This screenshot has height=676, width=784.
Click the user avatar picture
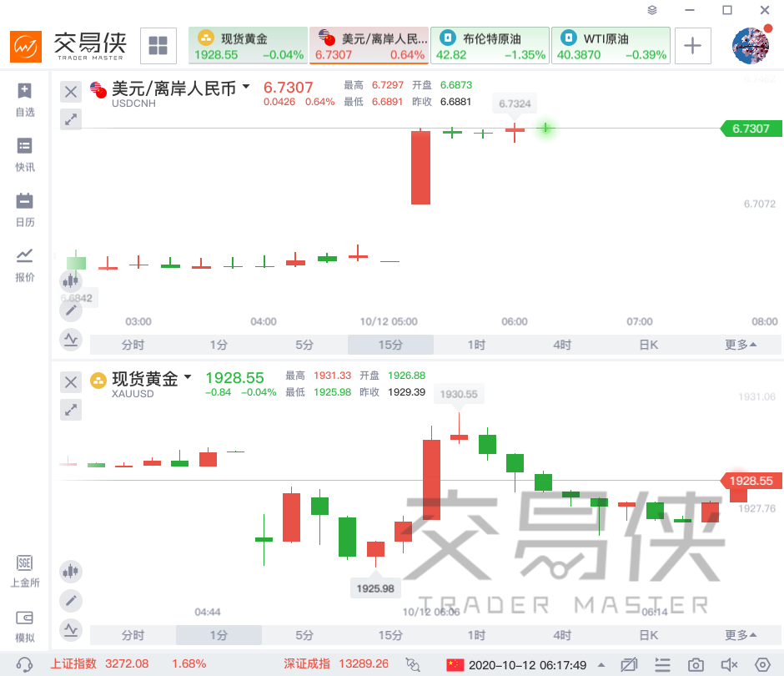pos(751,46)
